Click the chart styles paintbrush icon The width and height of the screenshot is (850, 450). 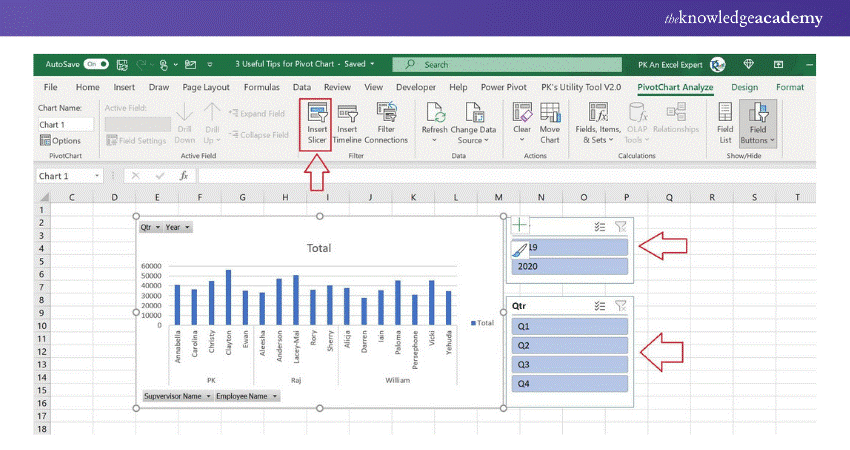coord(521,247)
